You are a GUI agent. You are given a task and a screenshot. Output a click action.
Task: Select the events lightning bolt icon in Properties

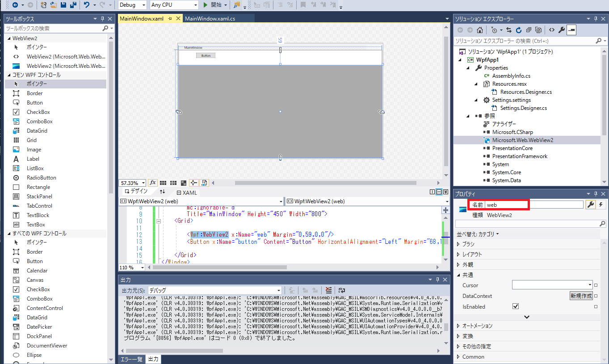coord(601,205)
